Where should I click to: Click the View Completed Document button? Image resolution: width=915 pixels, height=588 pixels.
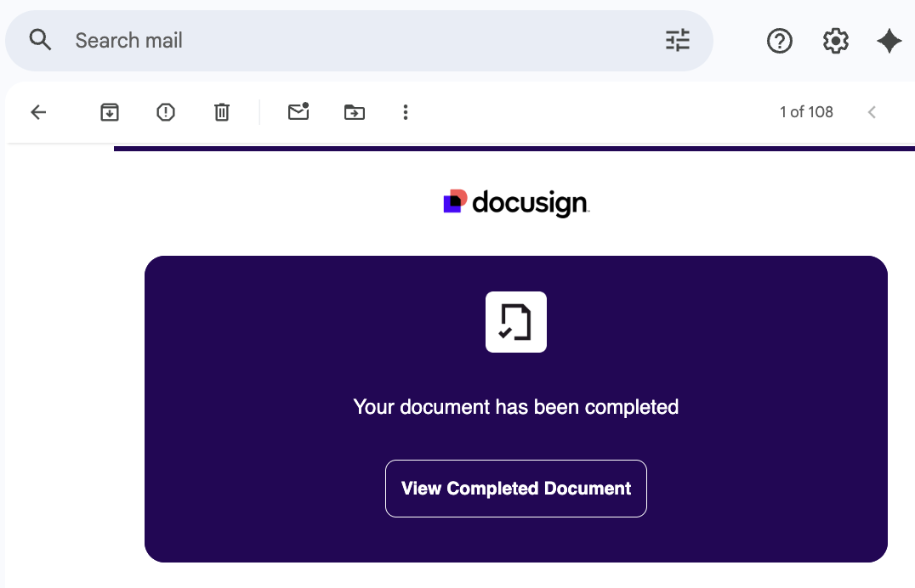point(516,489)
